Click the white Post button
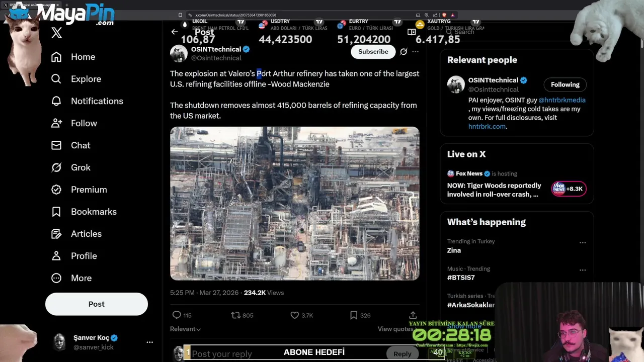Image resolution: width=644 pixels, height=362 pixels. click(x=97, y=304)
